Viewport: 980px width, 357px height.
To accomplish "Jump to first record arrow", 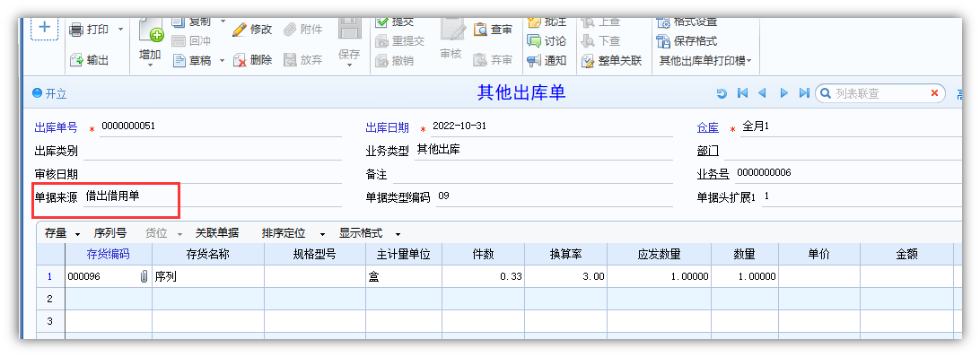I will point(742,93).
